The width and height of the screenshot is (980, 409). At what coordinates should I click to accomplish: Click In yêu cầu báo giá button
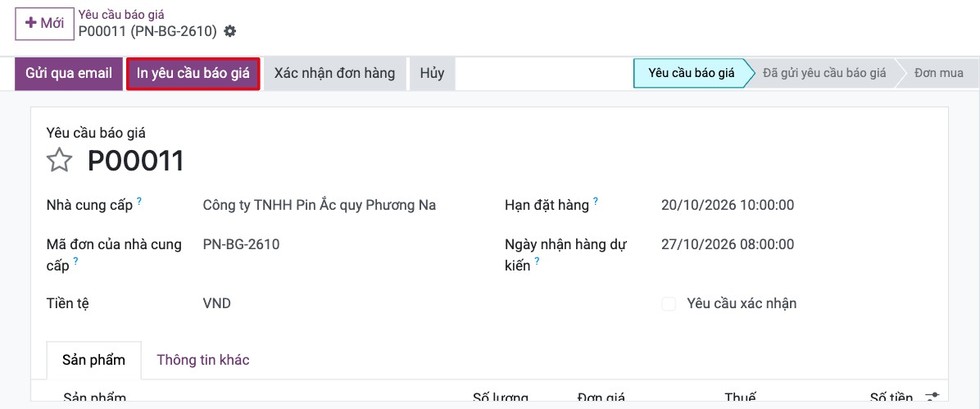(x=193, y=74)
